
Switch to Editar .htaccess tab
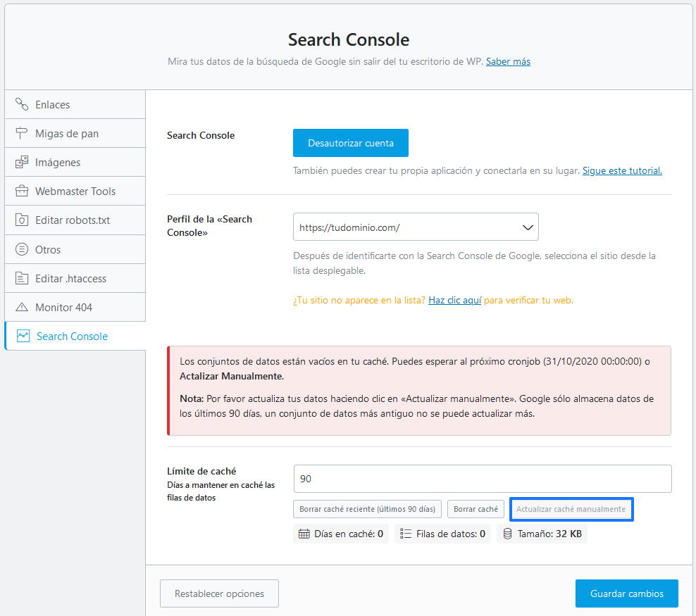coord(75,278)
